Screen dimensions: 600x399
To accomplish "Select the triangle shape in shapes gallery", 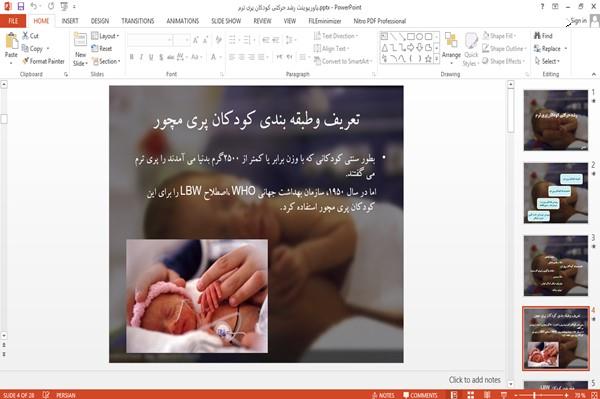I will pyautogui.click(x=385, y=48).
